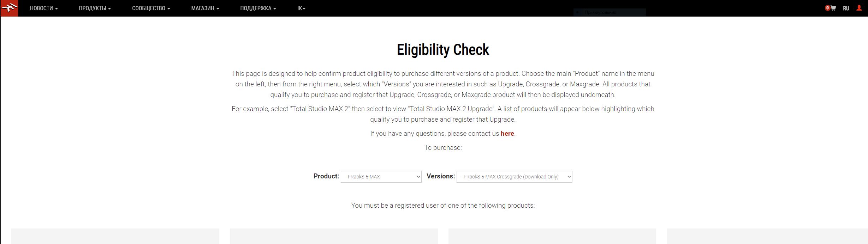This screenshot has width=868, height=244.
Task: Select the fourth product card at right edge
Action: 767,236
